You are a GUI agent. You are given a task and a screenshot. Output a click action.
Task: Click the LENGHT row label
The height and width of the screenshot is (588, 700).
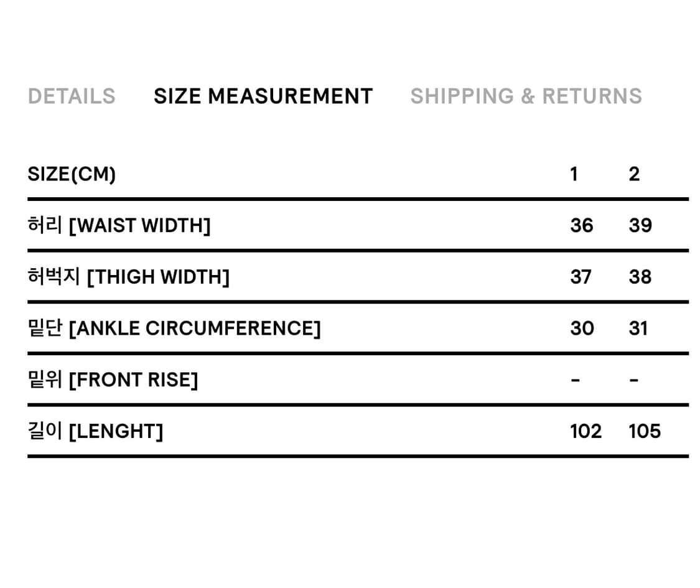[95, 431]
